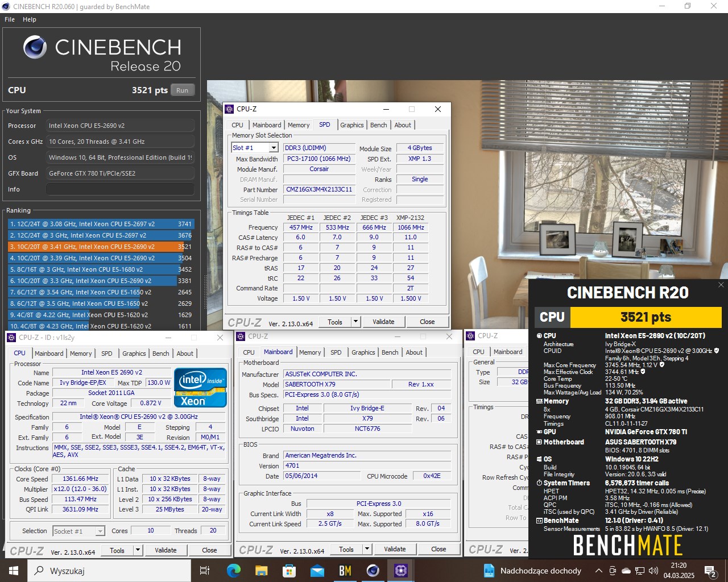
Task: Click XMP-2132 frequency value 1066 MHz
Action: tap(410, 227)
